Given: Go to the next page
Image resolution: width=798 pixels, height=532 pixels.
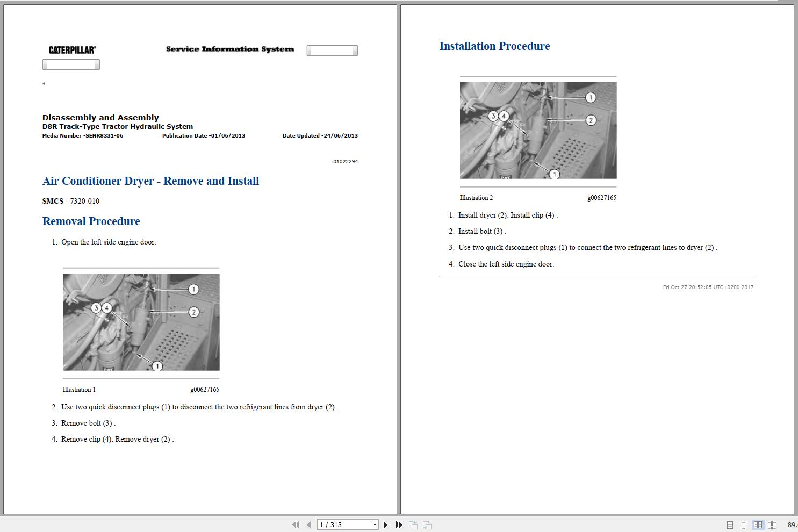Looking at the screenshot, I should click(385, 524).
